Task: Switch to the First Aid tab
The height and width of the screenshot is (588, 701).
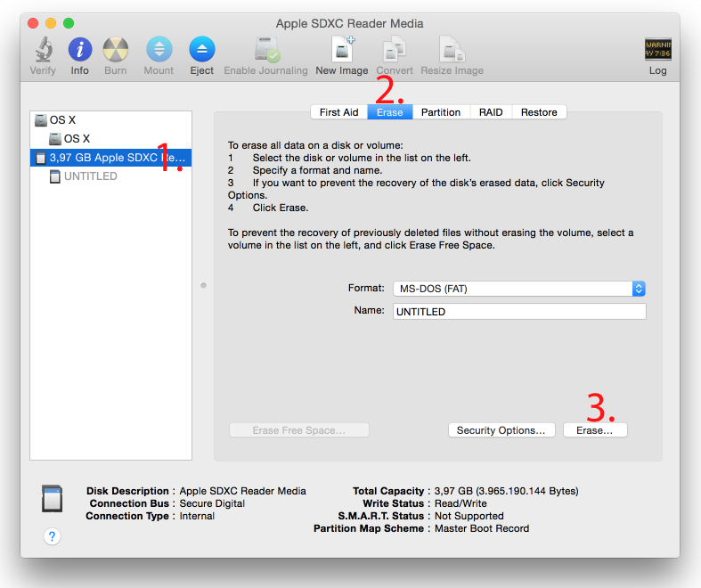Action: point(338,112)
